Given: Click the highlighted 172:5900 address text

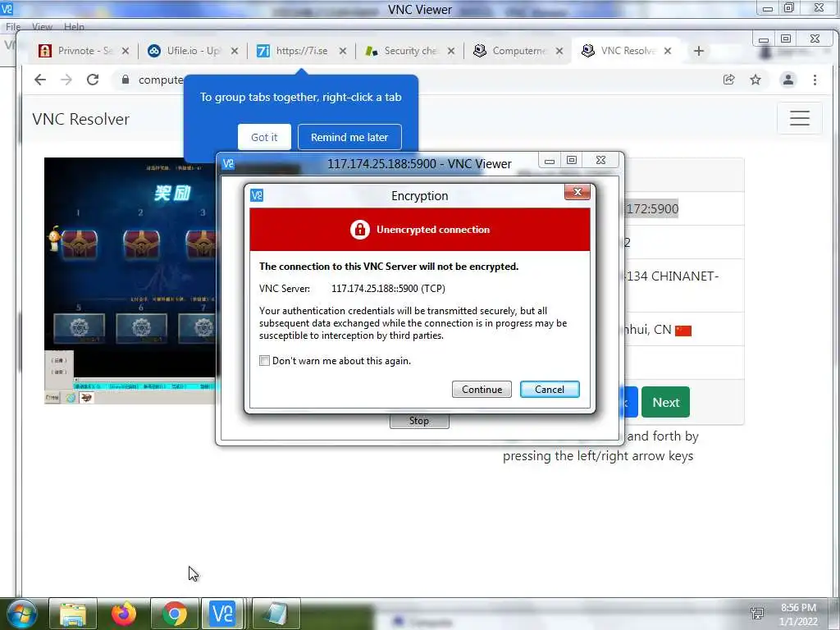Looking at the screenshot, I should point(652,208).
